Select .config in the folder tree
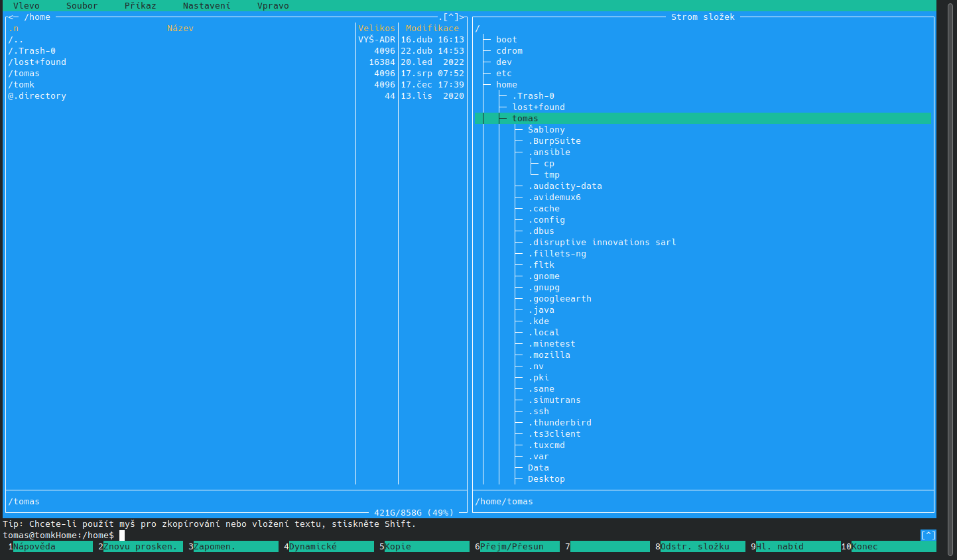 [546, 220]
